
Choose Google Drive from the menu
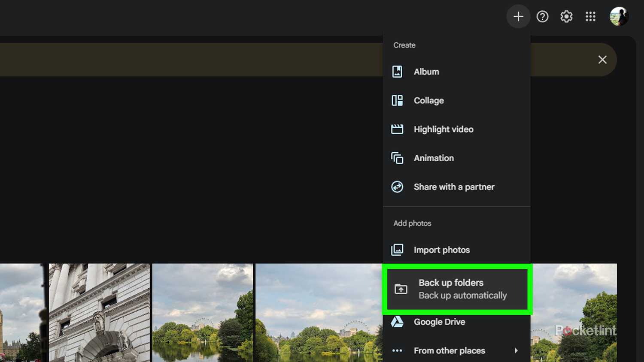click(439, 322)
